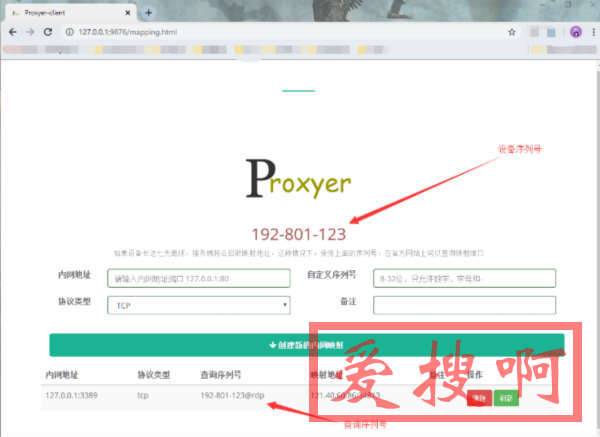Viewport: 600px width, 437px height.
Task: Click the 协议类型 table column header
Action: coord(153,375)
